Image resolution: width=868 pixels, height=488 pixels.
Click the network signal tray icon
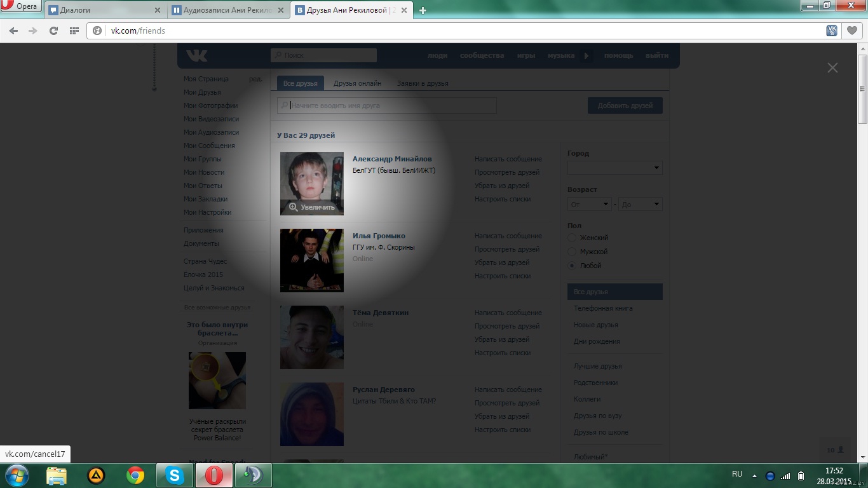(786, 475)
